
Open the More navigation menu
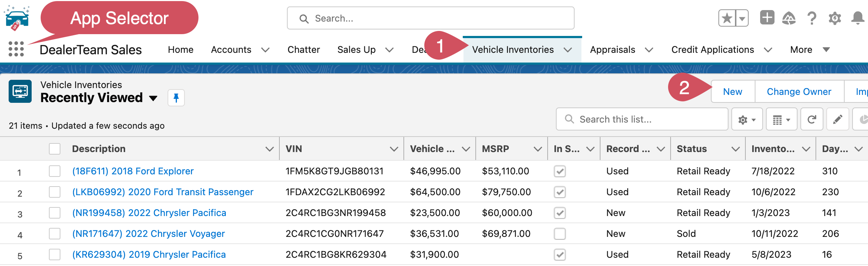click(809, 50)
